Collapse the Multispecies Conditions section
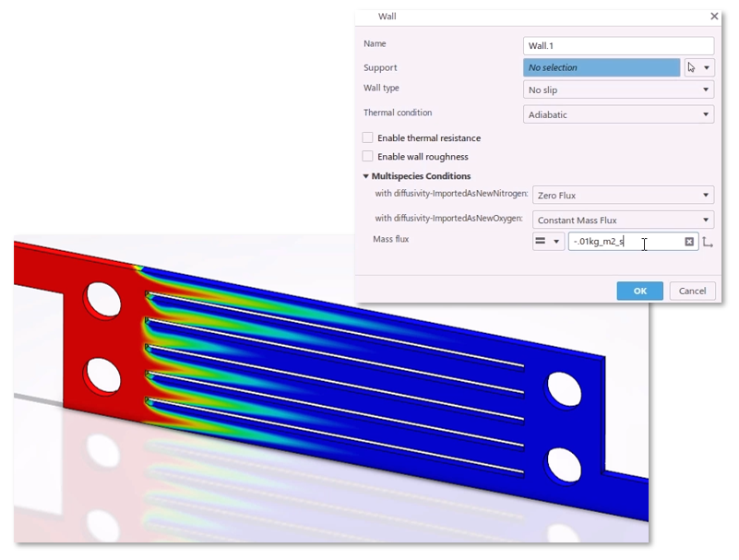Image resolution: width=739 pixels, height=560 pixels. click(x=366, y=176)
